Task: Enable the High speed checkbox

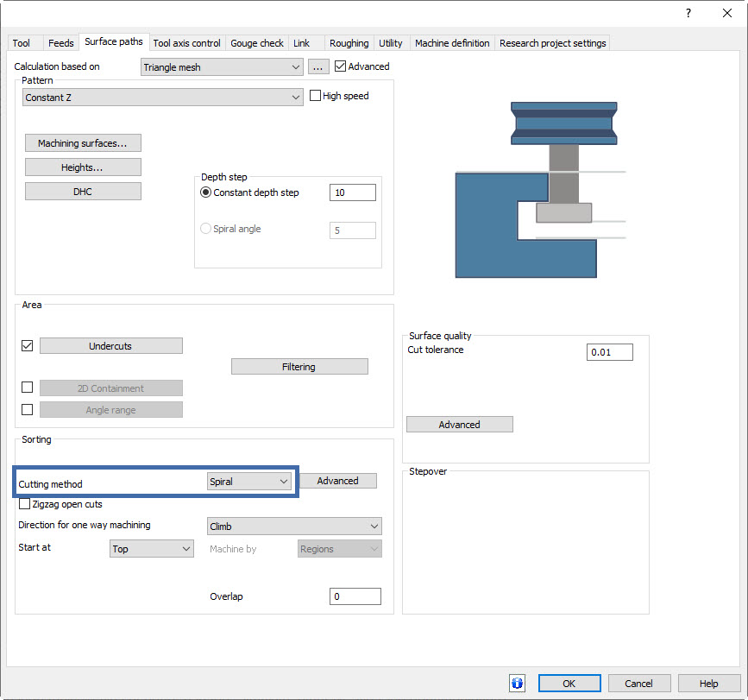Action: click(315, 96)
